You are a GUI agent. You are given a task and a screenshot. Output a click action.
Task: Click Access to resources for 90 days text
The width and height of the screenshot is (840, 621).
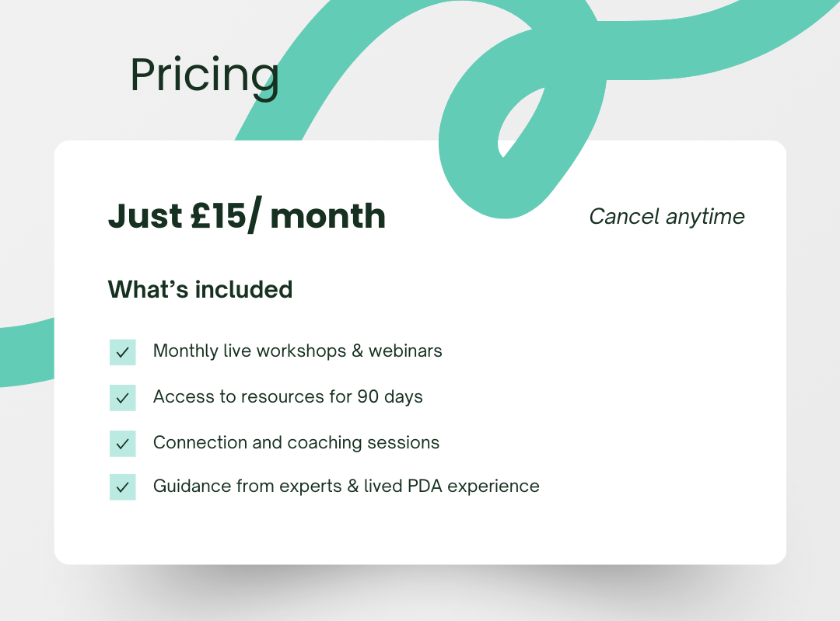point(288,396)
